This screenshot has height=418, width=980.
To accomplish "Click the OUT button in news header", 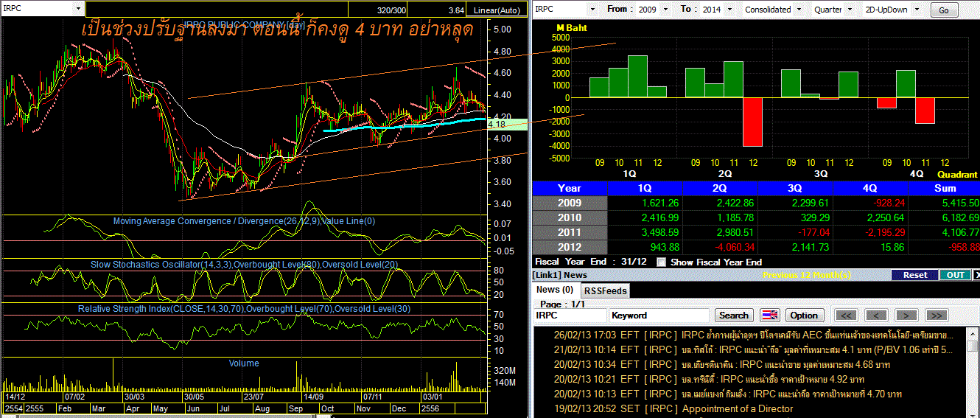I will tap(955, 275).
